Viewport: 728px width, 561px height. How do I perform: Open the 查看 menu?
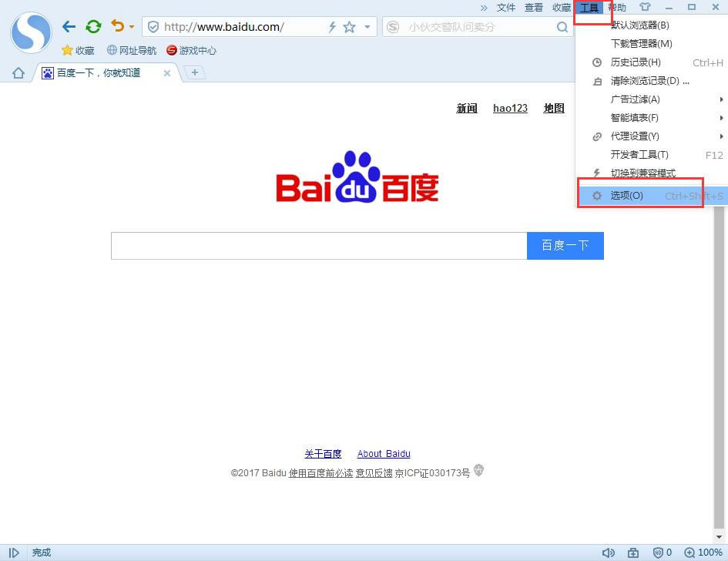tap(534, 8)
